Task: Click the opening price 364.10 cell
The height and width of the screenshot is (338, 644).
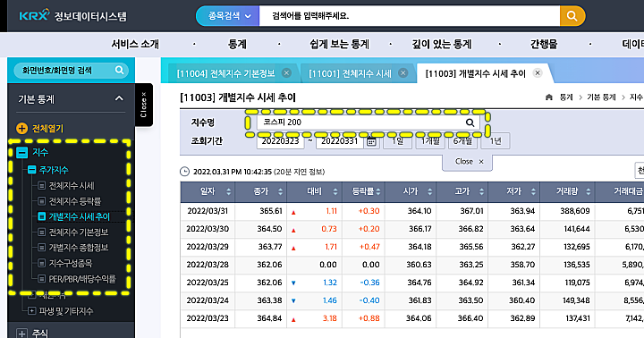Action: click(411, 211)
